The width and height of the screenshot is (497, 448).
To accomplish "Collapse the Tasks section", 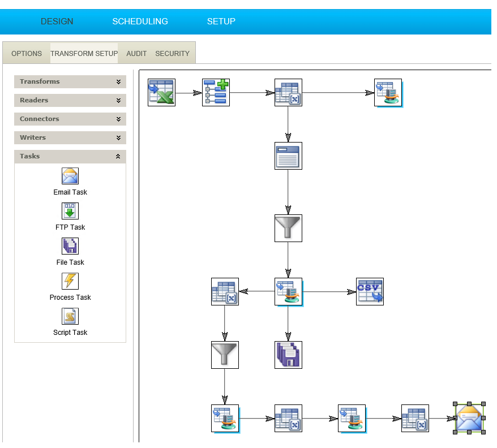I will tap(70, 156).
